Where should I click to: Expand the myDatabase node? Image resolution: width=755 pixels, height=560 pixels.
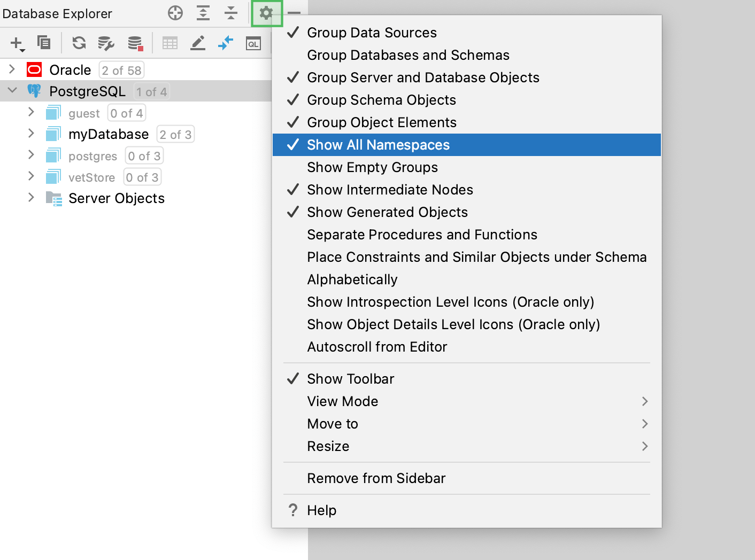tap(31, 133)
